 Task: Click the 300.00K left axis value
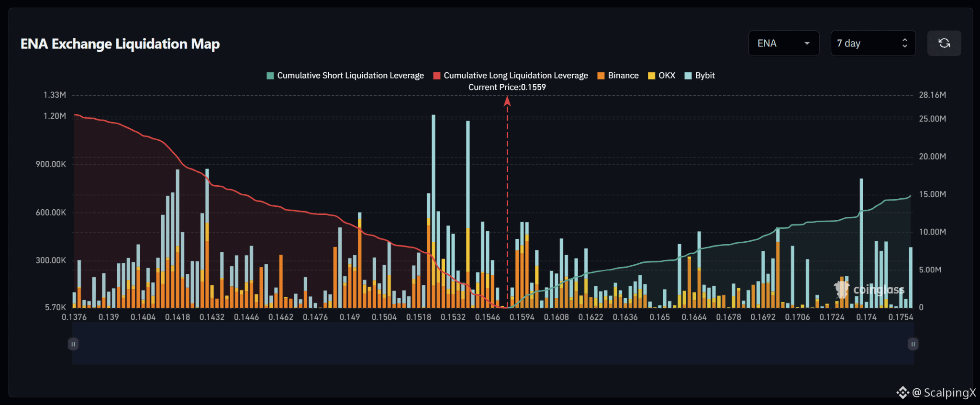[x=51, y=260]
